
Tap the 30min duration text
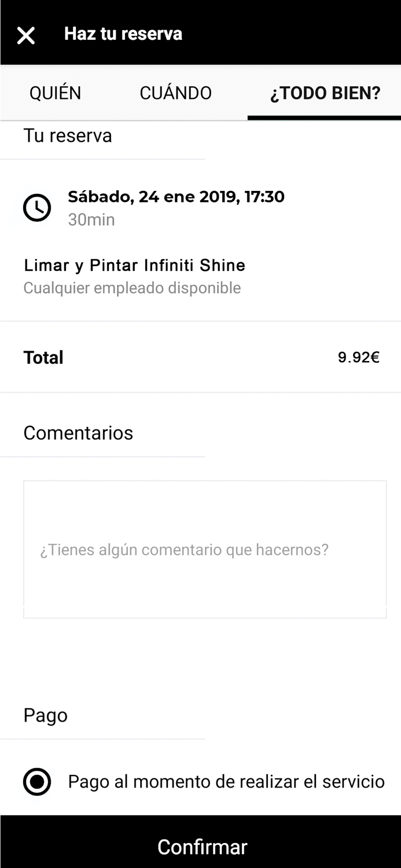point(91,220)
